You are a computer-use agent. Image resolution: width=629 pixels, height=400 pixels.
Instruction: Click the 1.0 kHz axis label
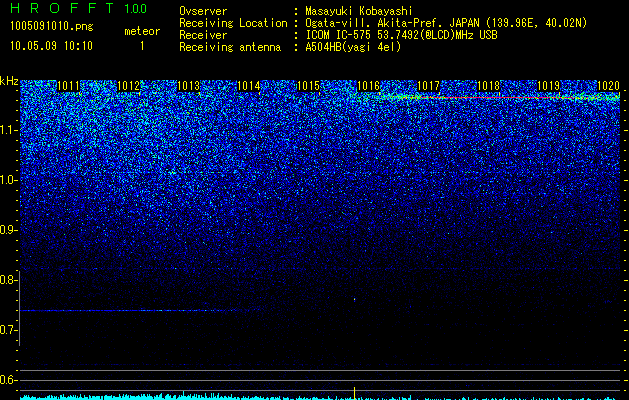pos(8,180)
